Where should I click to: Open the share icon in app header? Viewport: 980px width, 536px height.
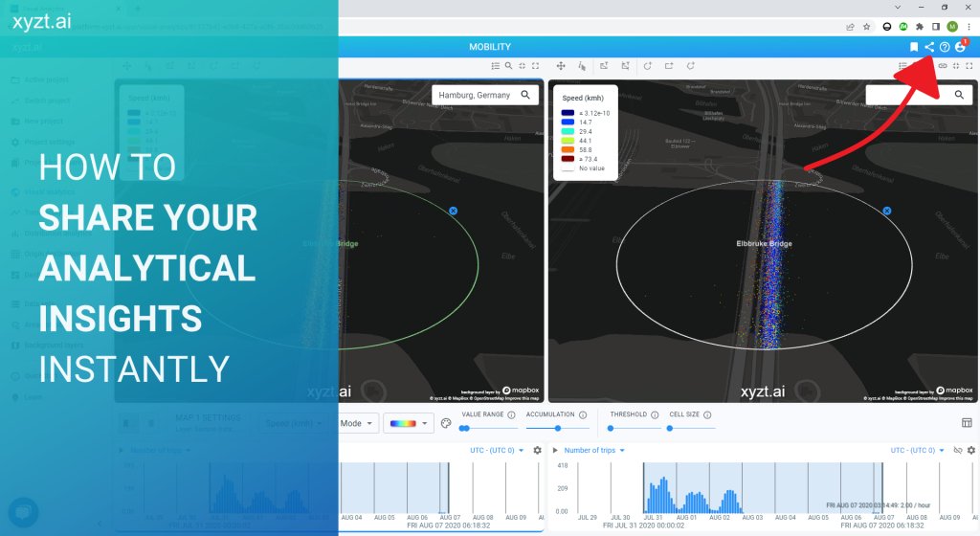point(929,47)
